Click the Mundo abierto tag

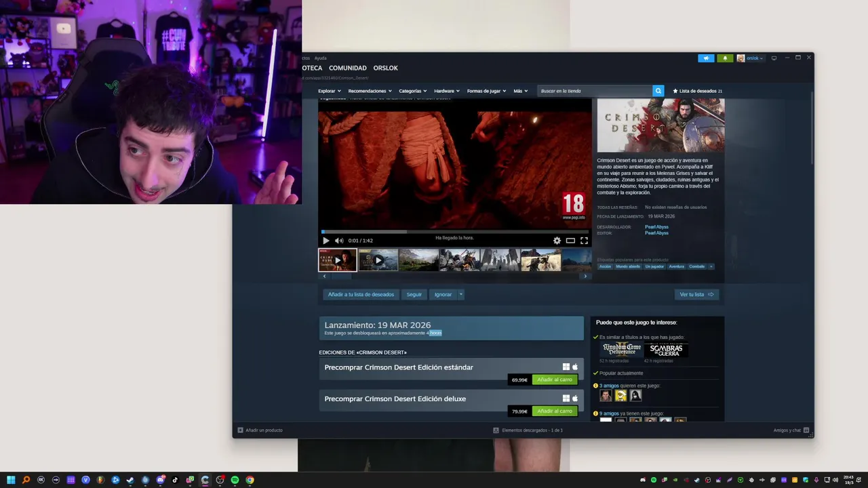tap(628, 266)
